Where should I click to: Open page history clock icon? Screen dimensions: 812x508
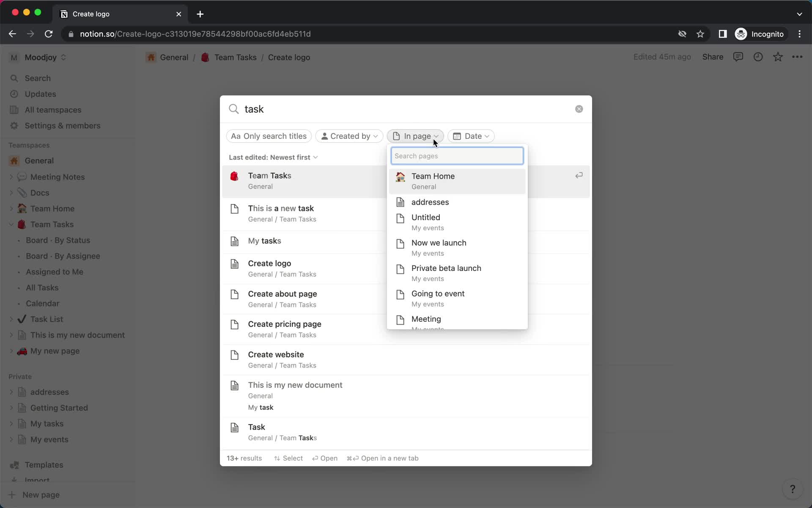click(x=758, y=57)
